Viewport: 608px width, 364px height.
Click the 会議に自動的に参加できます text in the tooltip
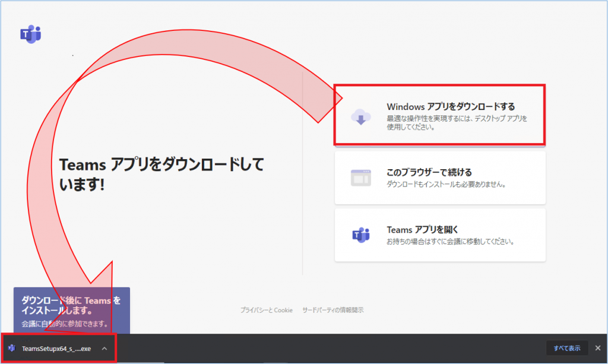tap(65, 324)
